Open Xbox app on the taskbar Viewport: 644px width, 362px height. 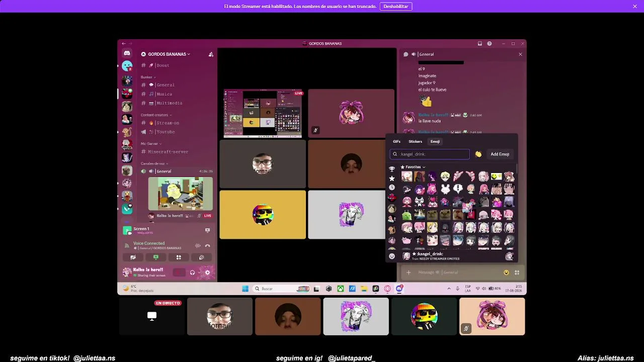click(341, 289)
